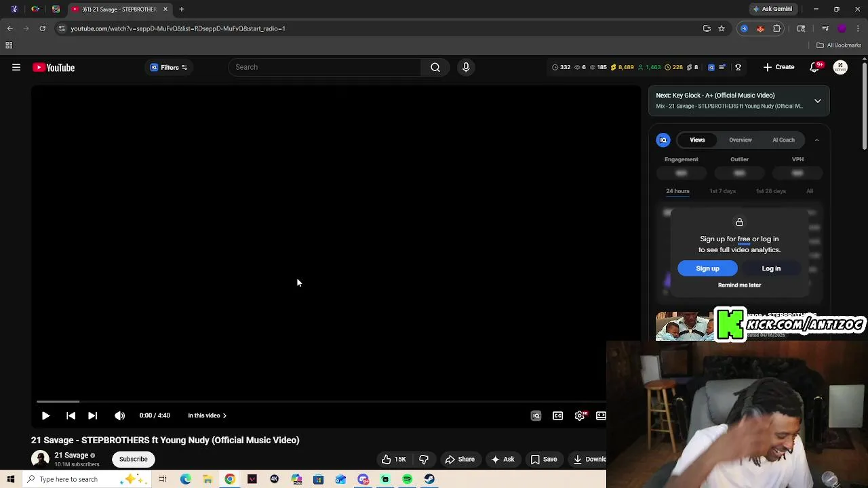Viewport: 868px width, 488px height.
Task: Select the 24 hours range
Action: tap(677, 191)
